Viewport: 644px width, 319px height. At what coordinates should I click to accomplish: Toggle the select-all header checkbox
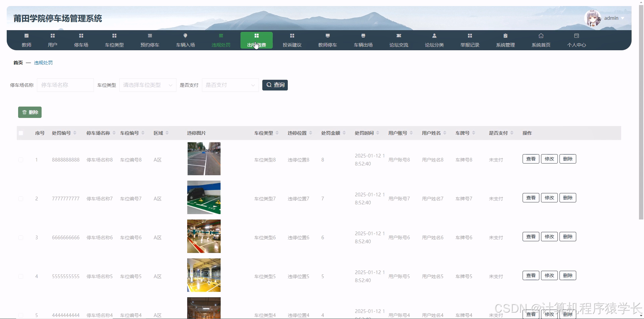point(21,133)
